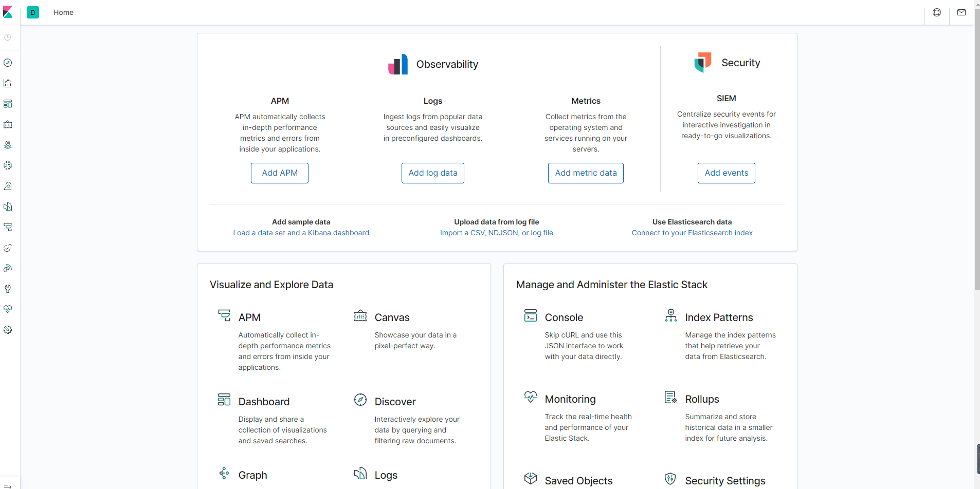Expand the side navigation arrow
Image resolution: width=980 pixels, height=489 pixels.
coord(8,485)
